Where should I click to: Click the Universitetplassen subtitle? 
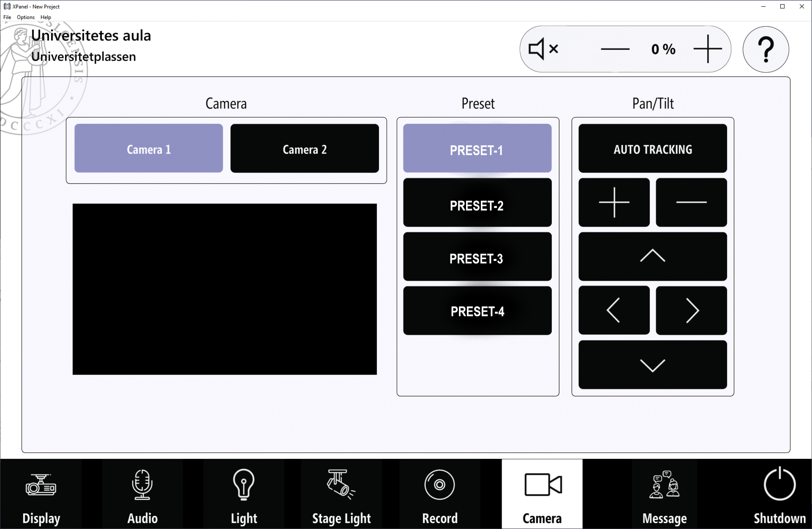coord(83,57)
